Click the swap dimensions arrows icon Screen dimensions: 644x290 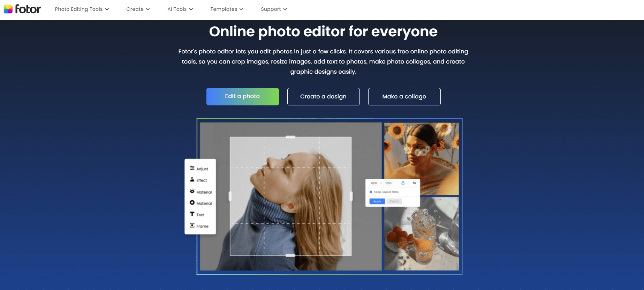[414, 183]
